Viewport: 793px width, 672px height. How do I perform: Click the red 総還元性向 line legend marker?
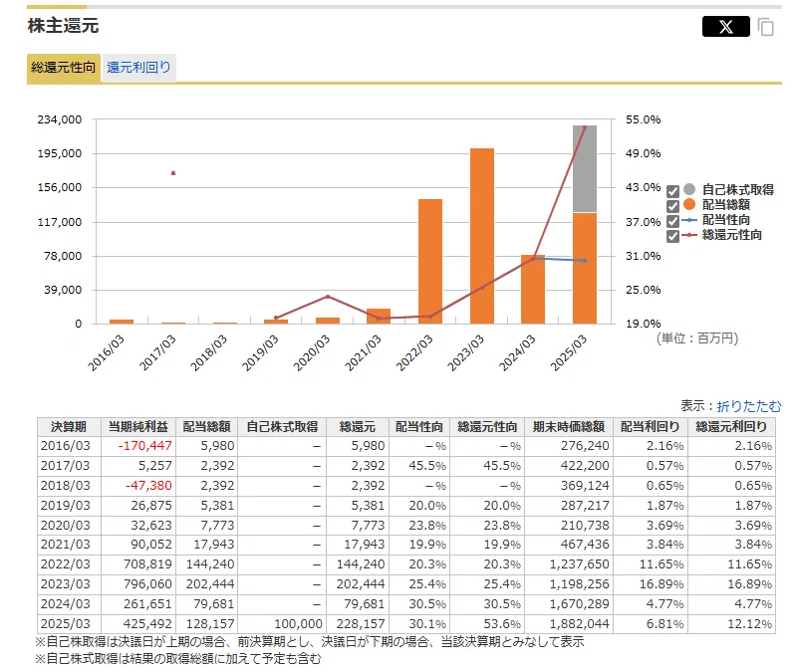pyautogui.click(x=689, y=235)
